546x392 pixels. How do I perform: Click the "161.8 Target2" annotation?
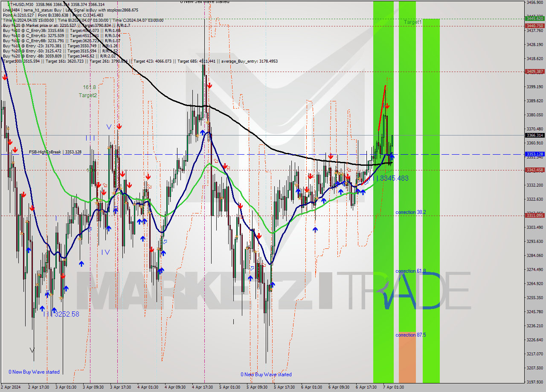tap(88, 91)
